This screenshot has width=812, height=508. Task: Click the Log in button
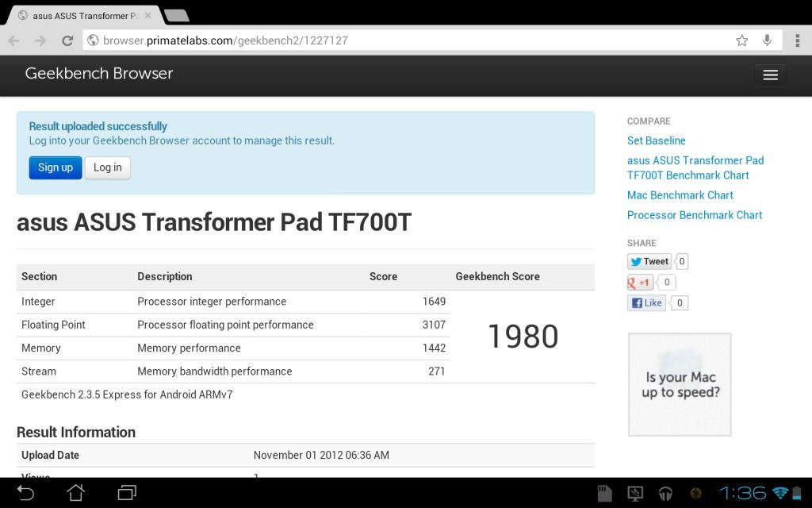108,167
